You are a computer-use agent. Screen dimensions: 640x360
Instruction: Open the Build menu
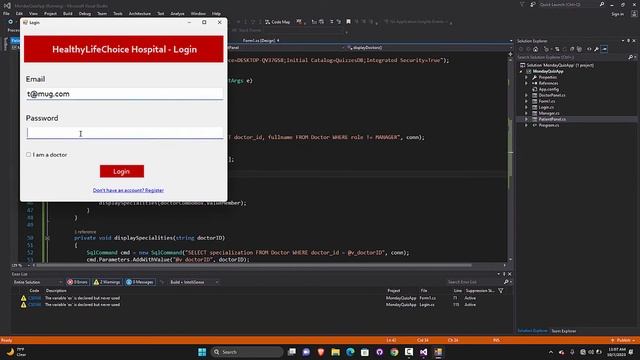tap(68, 13)
